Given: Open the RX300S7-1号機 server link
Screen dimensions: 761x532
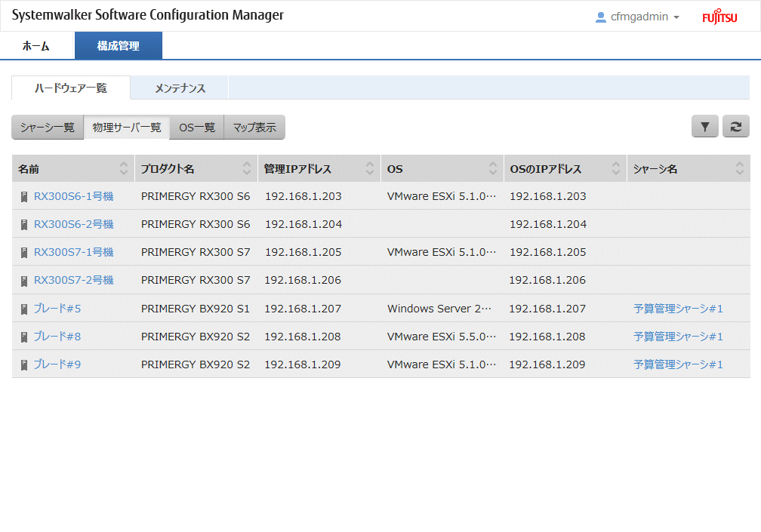Looking at the screenshot, I should click(74, 252).
